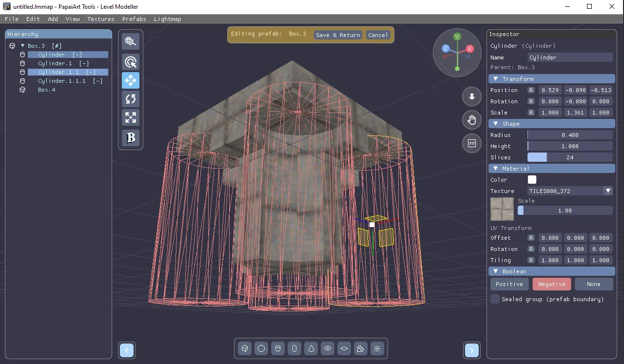Open the material Color swatch
Viewport: 624px width, 364px height.
pos(532,180)
